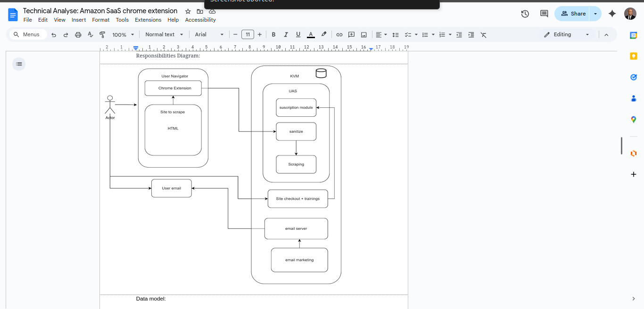Click the Share button
Image resolution: width=644 pixels, height=309 pixels.
tap(572, 14)
